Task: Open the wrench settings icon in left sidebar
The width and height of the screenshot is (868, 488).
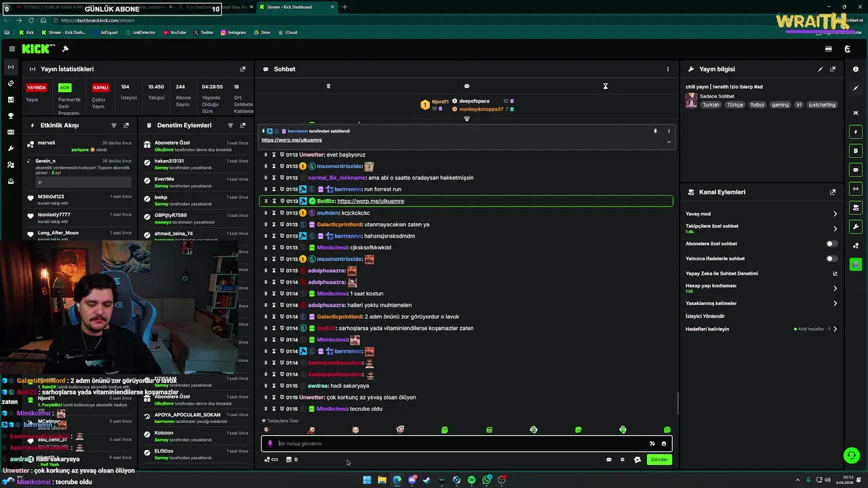Action: click(x=10, y=148)
